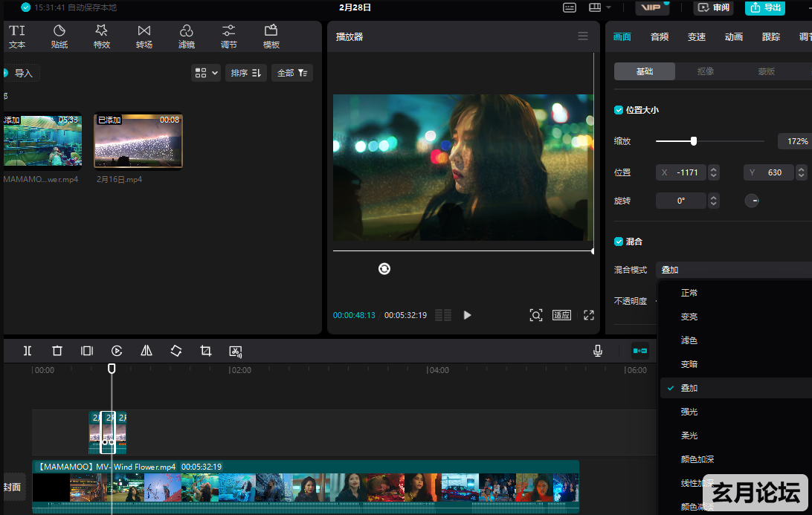Click the 缩放 scale slider handle
Image resolution: width=812 pixels, height=515 pixels.
[694, 140]
